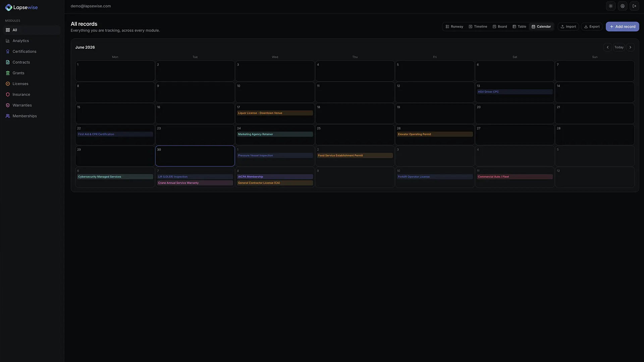644x362 pixels.
Task: Open Contracts module
Action: (x=32, y=62)
